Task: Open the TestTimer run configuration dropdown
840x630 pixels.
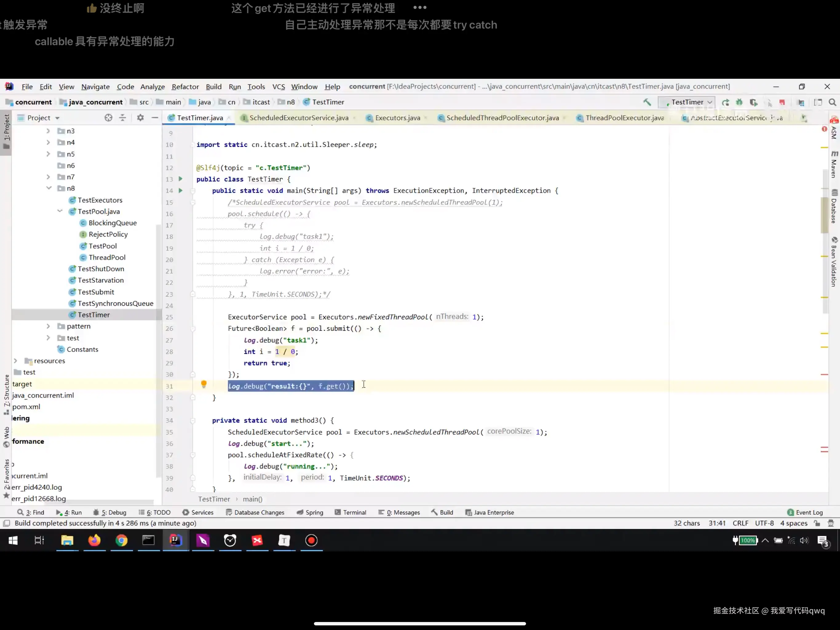Action: 687,102
